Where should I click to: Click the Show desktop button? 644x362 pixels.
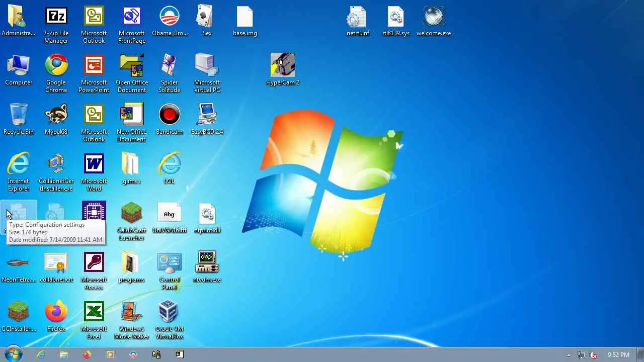click(640, 354)
